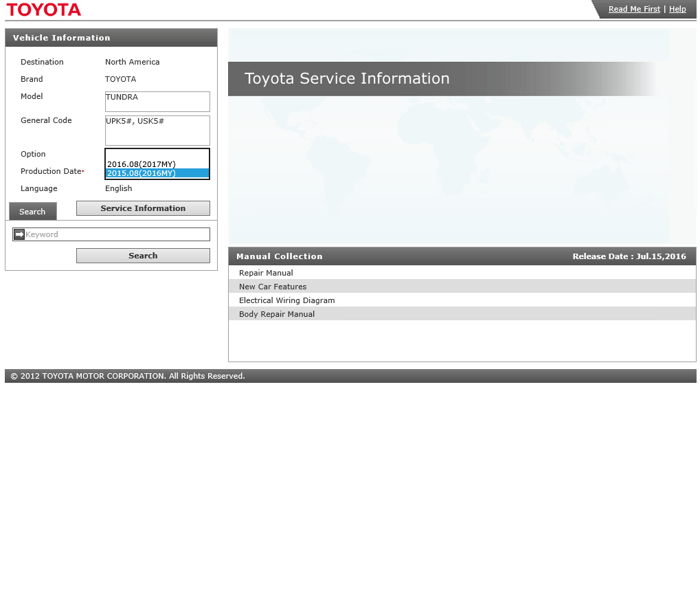Image resolution: width=700 pixels, height=600 pixels.
Task: Click the copyright notice text
Action: tap(128, 376)
